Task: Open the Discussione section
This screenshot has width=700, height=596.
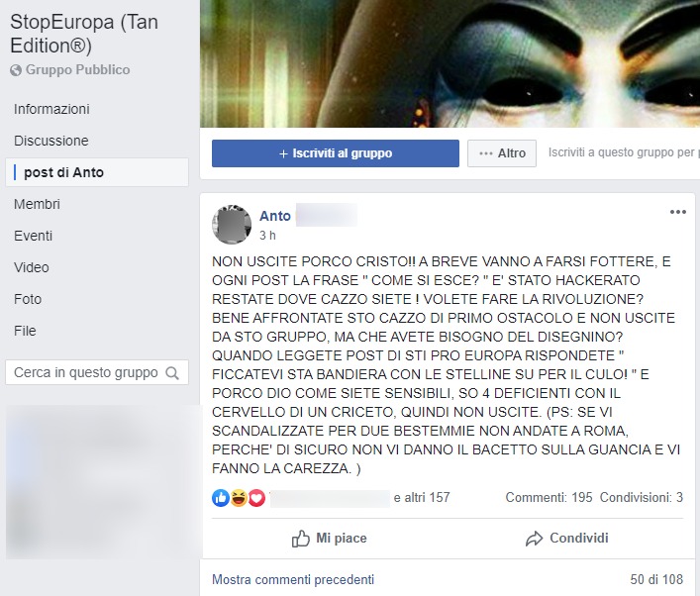Action: (51, 141)
